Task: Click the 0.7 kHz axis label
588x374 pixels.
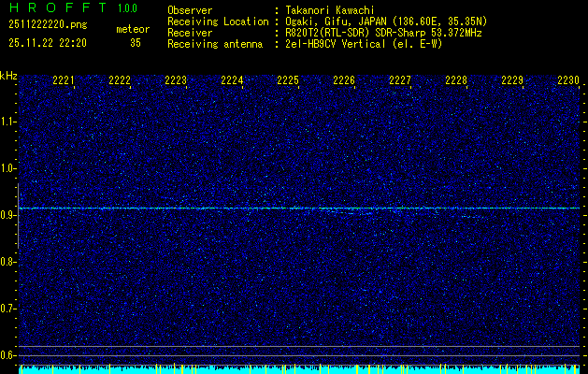Action: pyautogui.click(x=7, y=309)
